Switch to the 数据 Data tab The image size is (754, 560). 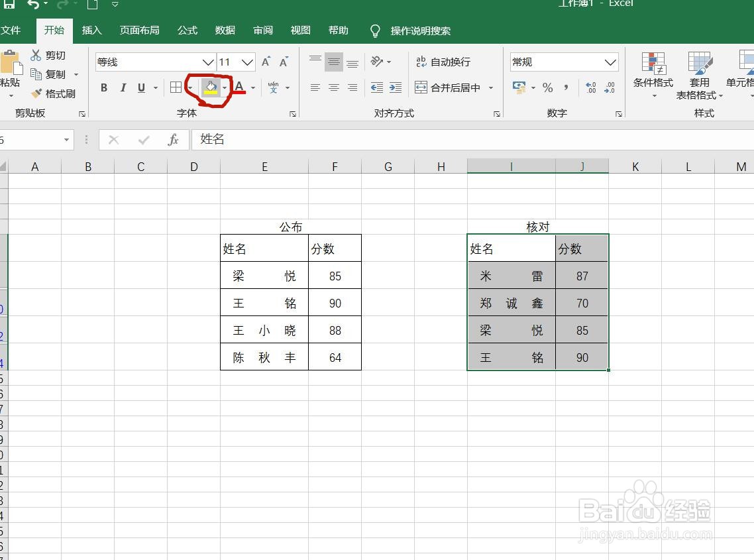pos(225,30)
